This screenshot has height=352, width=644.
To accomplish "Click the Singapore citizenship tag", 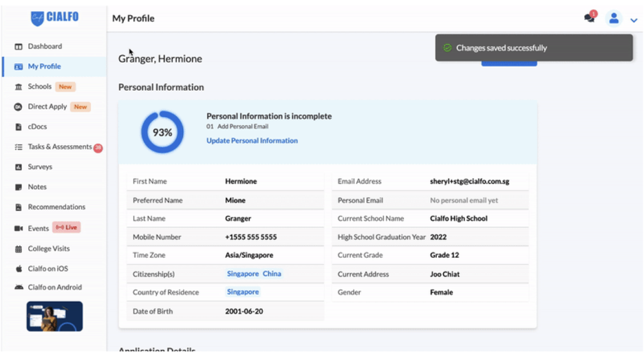I will pos(243,274).
